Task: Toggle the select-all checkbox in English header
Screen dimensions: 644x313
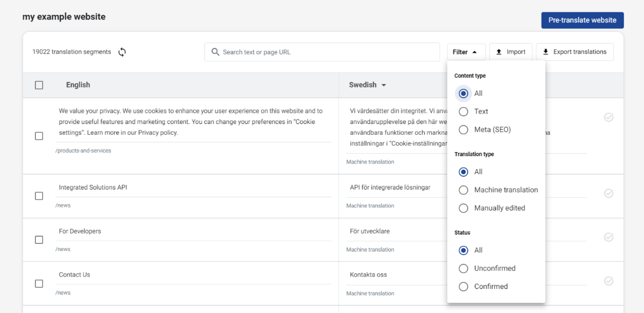Action: coord(39,85)
